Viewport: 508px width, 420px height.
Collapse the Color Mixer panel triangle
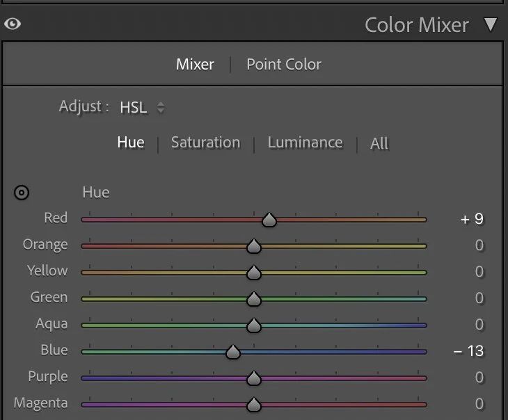(x=491, y=24)
